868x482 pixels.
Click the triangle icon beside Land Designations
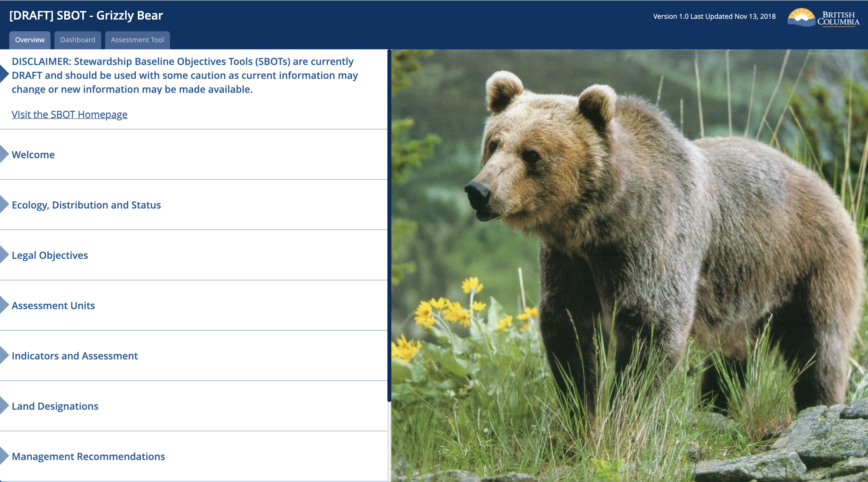(4, 406)
